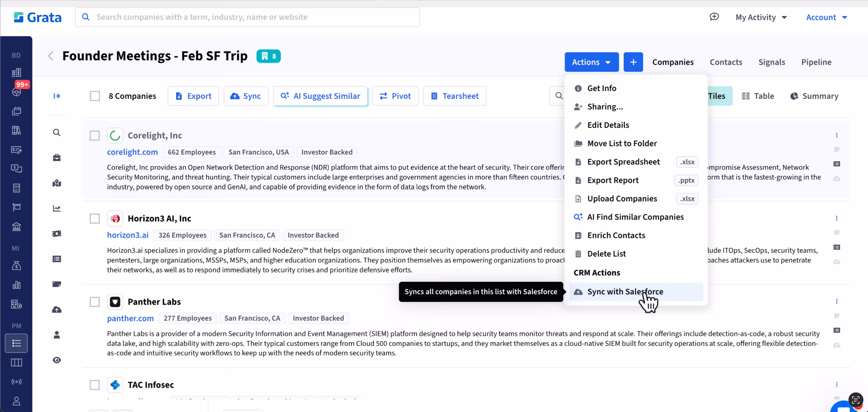Click the map location filter icon

coord(57,183)
